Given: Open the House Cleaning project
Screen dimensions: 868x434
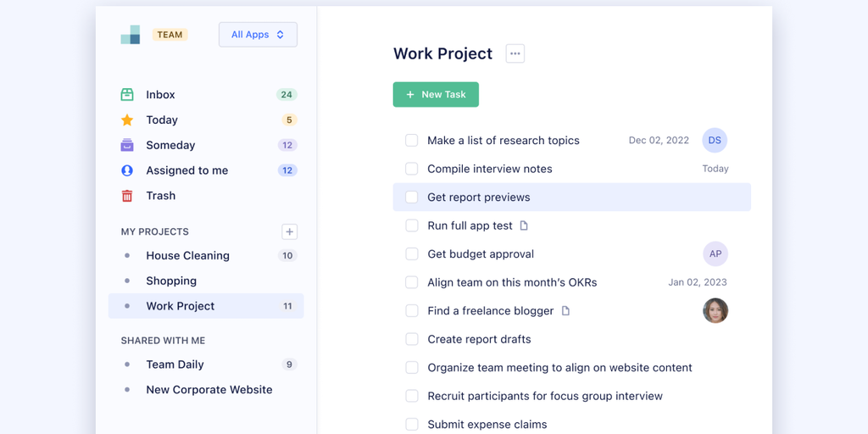Looking at the screenshot, I should coord(187,256).
